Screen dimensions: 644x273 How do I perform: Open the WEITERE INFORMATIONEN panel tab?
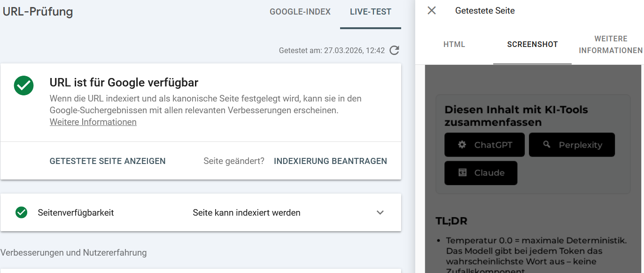point(610,44)
